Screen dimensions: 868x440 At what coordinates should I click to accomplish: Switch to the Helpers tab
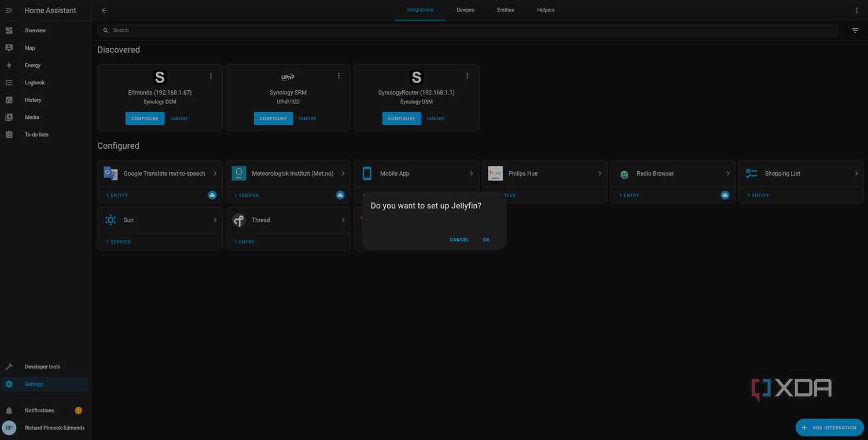tap(546, 10)
